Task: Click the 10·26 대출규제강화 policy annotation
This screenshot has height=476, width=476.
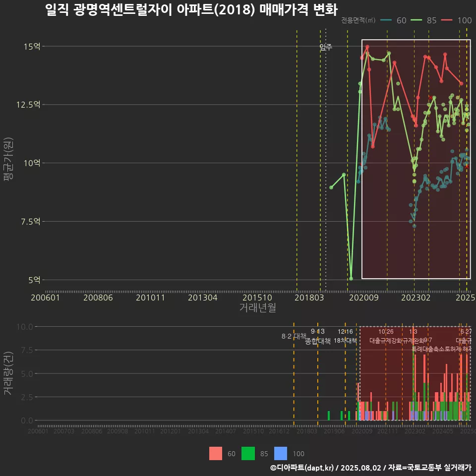Action: 386,336
